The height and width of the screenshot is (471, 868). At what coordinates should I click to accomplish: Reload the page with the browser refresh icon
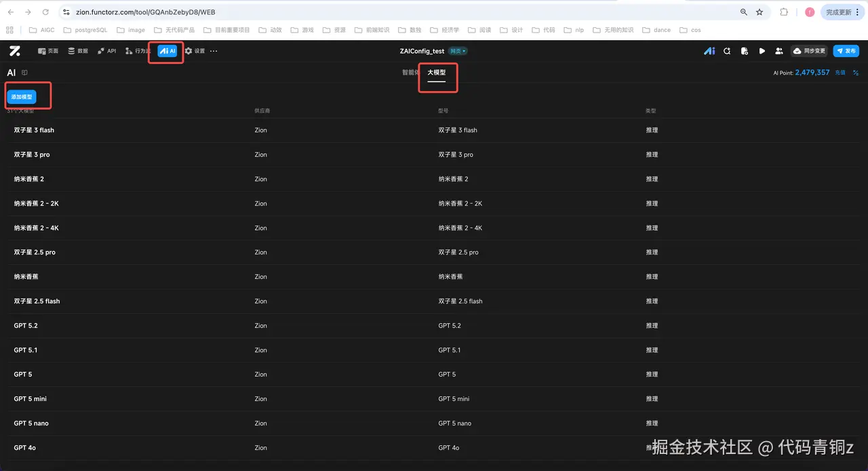coord(45,12)
